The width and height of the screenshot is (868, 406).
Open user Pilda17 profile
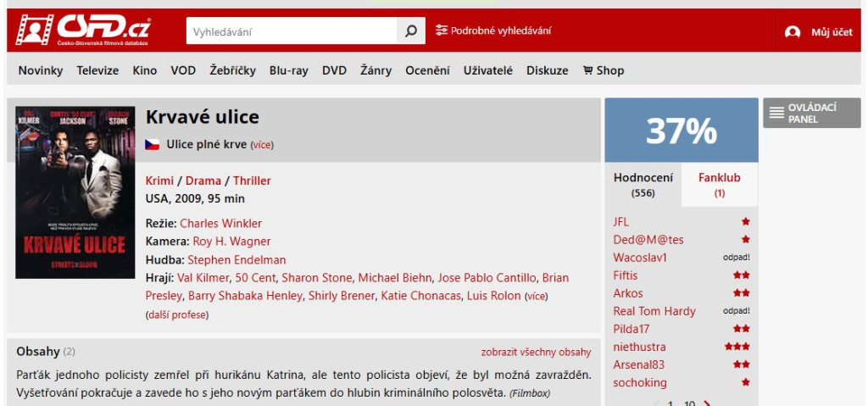tap(631, 329)
